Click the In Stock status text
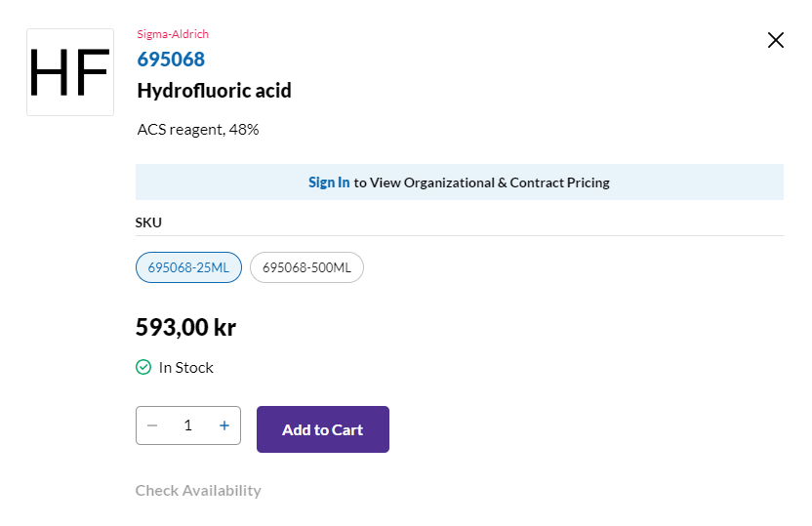This screenshot has width=812, height=526. point(185,368)
